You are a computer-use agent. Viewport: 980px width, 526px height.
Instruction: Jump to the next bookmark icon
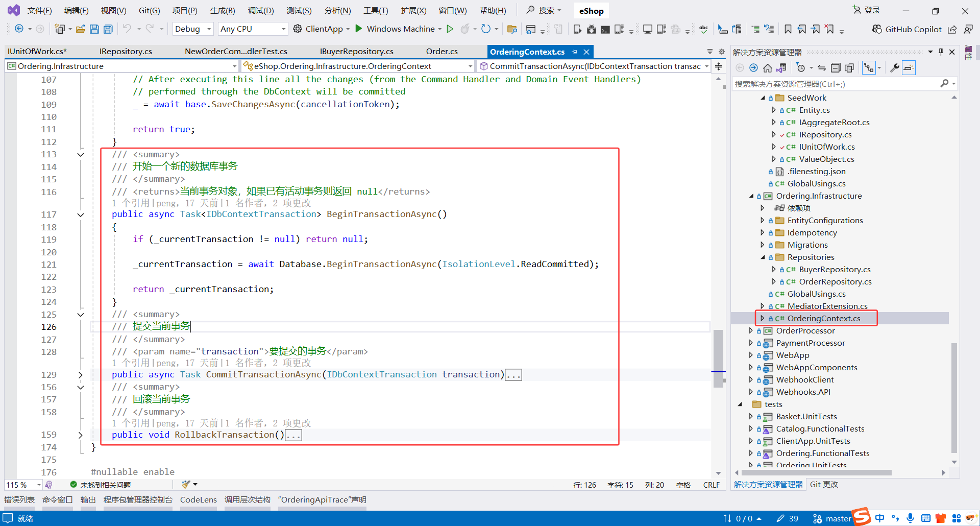[816, 29]
